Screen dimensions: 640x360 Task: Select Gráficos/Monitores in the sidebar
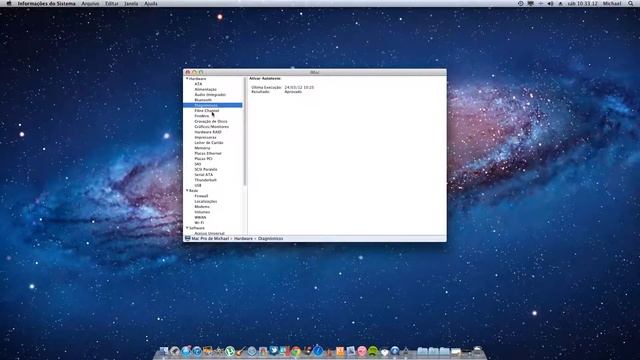tap(213, 127)
